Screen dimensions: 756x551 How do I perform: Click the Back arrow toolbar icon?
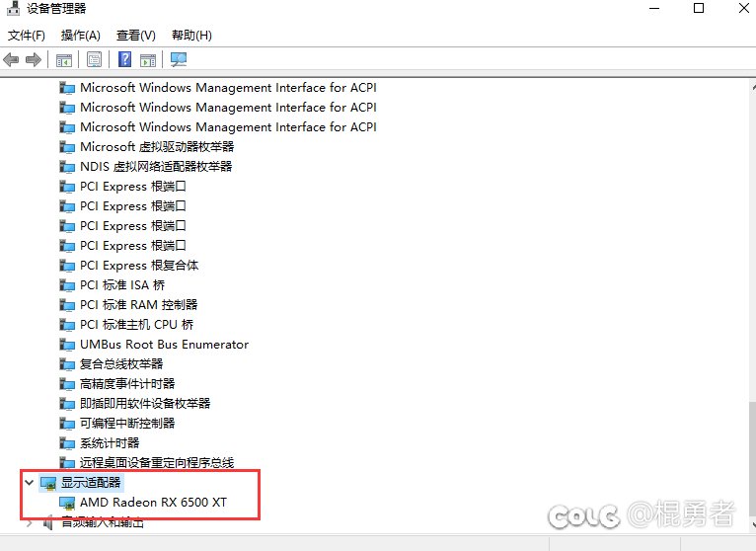[12, 60]
